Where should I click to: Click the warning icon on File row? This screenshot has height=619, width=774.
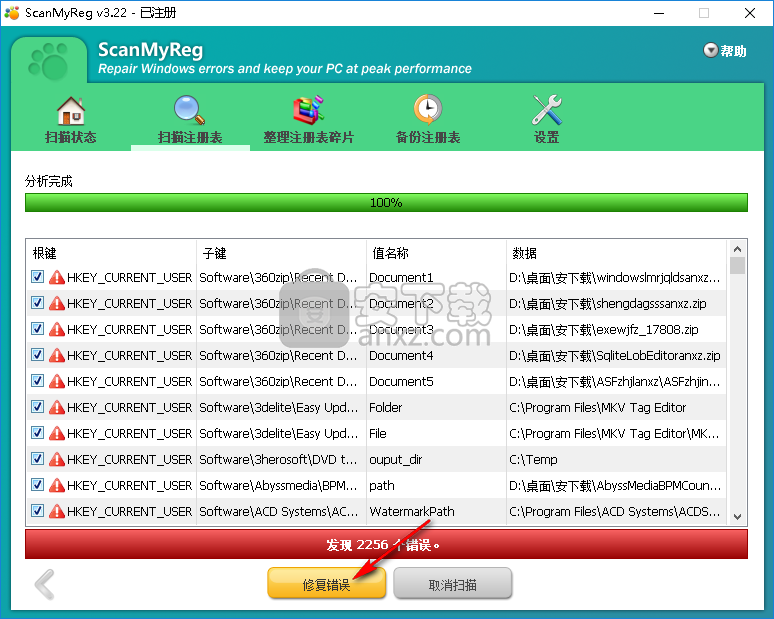[57, 433]
